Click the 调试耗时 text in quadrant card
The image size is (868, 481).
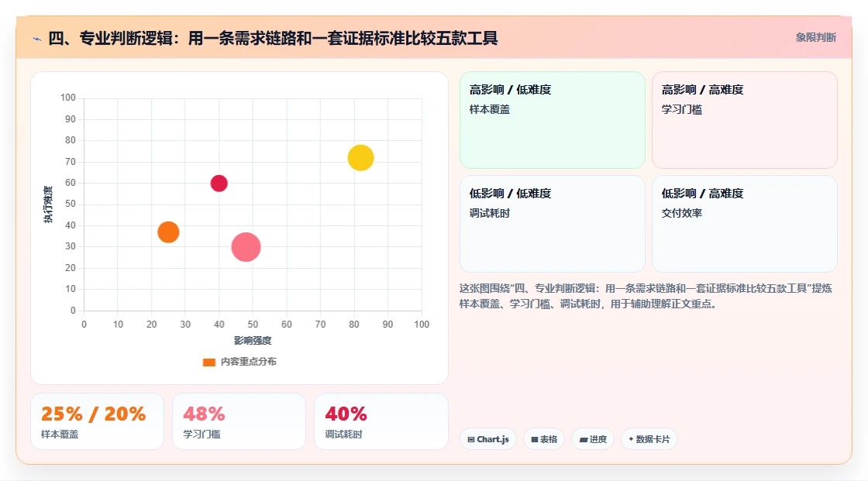[x=489, y=213]
